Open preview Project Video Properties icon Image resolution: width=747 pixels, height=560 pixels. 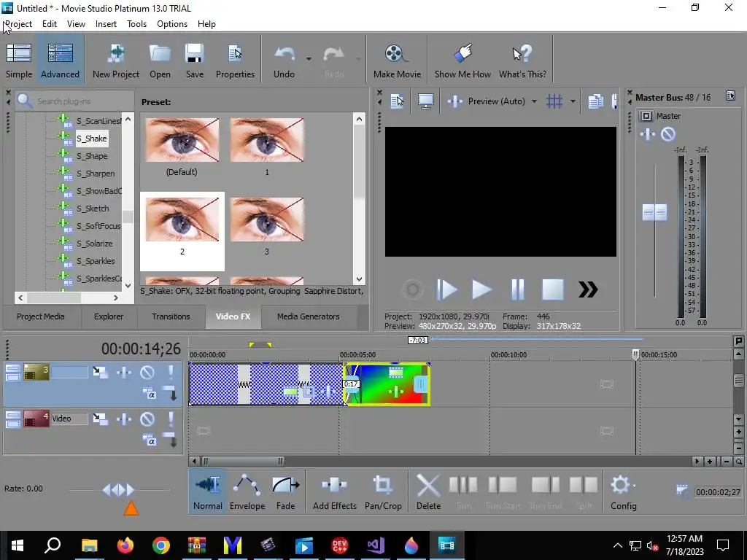[x=397, y=101]
